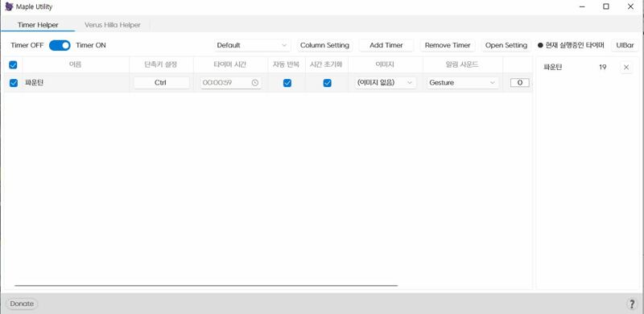Click the Ctrl shortcut key button
644x314 pixels.
point(162,83)
